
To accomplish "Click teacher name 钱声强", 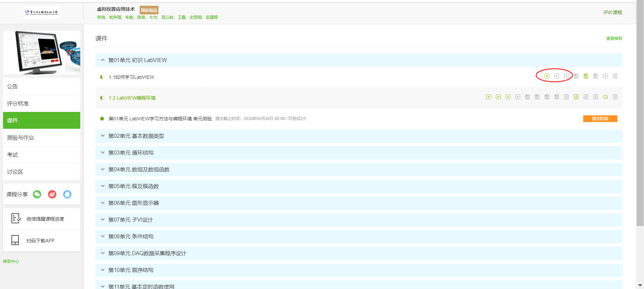I will 115,17.
